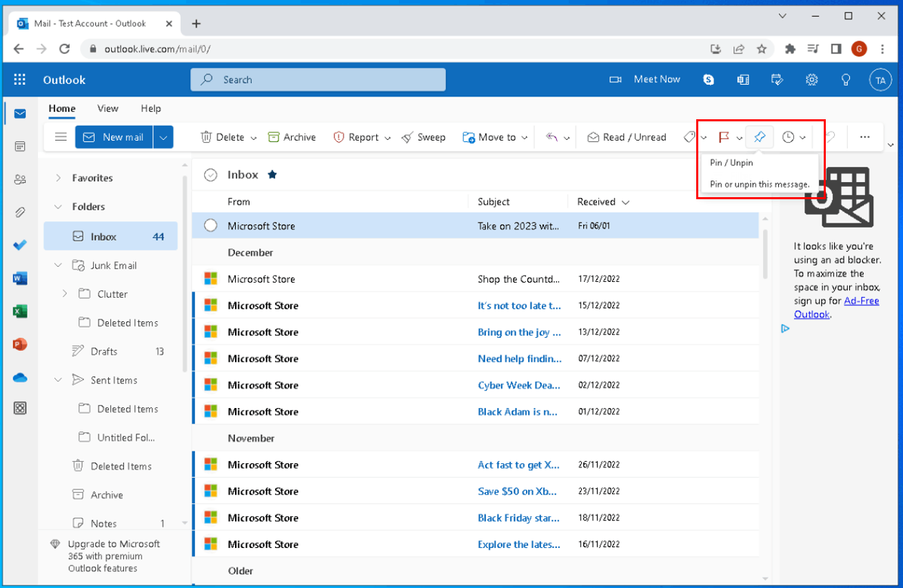Snooze the message with the clock icon
Image resolution: width=903 pixels, height=588 pixels.
pos(789,137)
